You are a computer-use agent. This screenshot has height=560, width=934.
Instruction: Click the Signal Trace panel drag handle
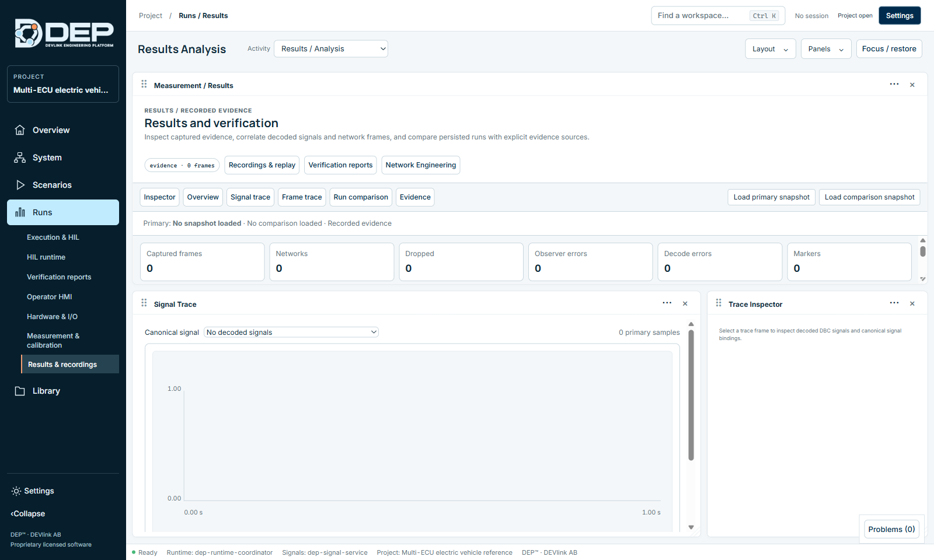pos(144,303)
